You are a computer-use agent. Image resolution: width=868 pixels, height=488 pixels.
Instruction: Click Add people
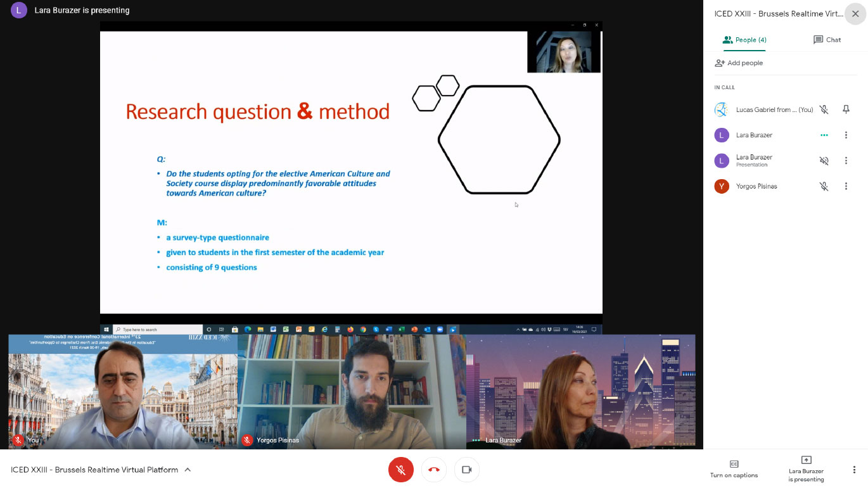click(x=739, y=63)
